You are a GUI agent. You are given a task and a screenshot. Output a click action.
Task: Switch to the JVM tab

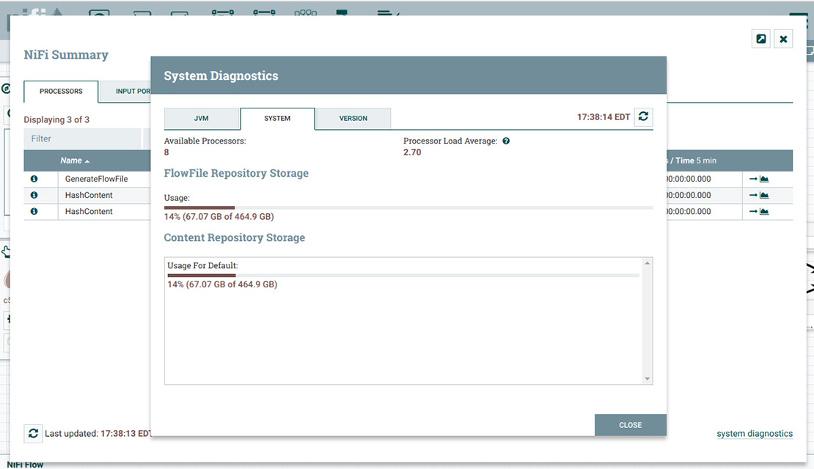(x=201, y=118)
